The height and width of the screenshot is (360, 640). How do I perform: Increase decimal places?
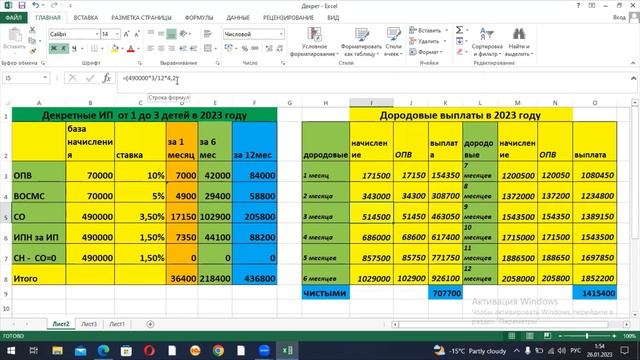point(269,49)
